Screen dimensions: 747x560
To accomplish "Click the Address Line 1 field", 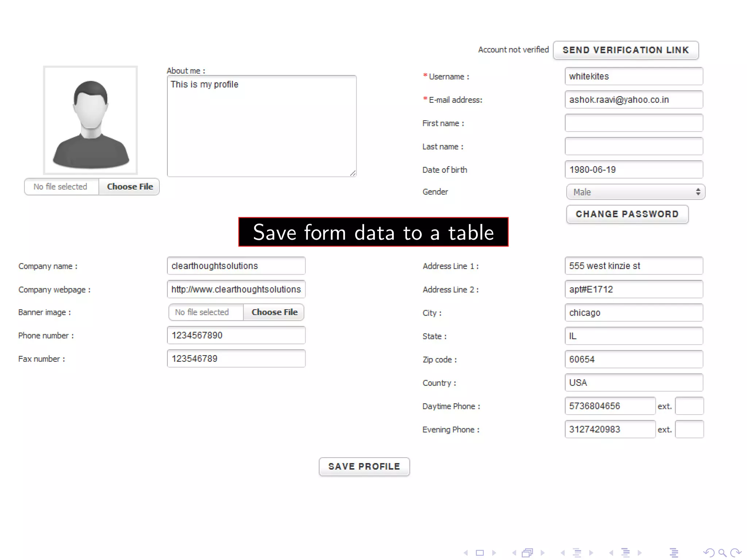I will click(x=634, y=266).
